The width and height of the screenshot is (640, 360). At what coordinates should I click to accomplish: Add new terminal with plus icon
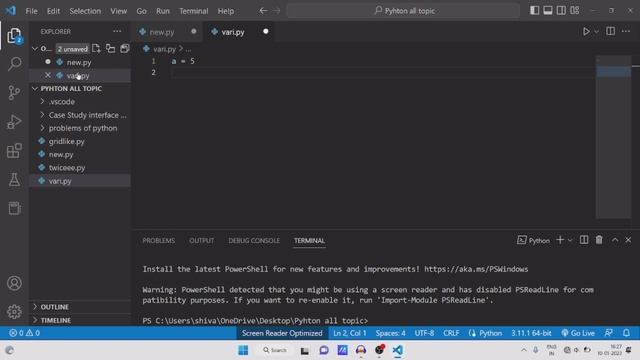tap(560, 240)
